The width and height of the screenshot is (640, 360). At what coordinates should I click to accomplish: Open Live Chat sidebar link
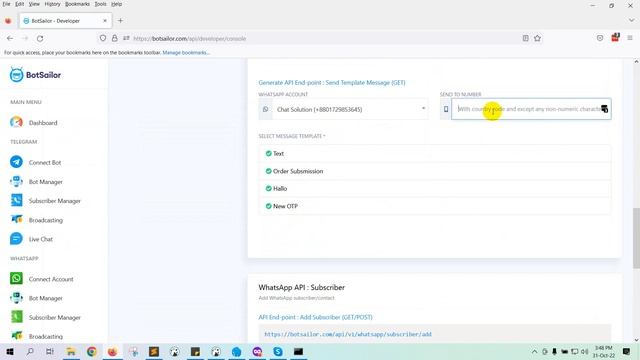click(41, 239)
